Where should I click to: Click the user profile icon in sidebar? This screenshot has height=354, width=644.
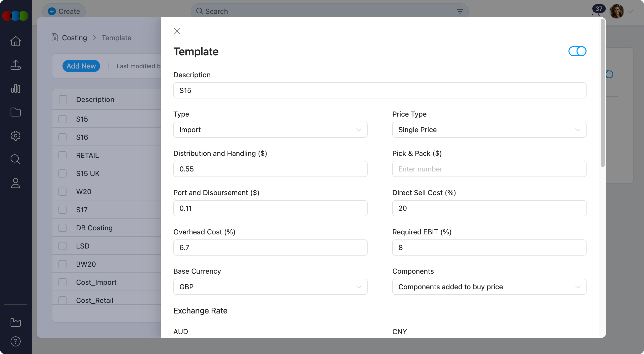coord(15,183)
